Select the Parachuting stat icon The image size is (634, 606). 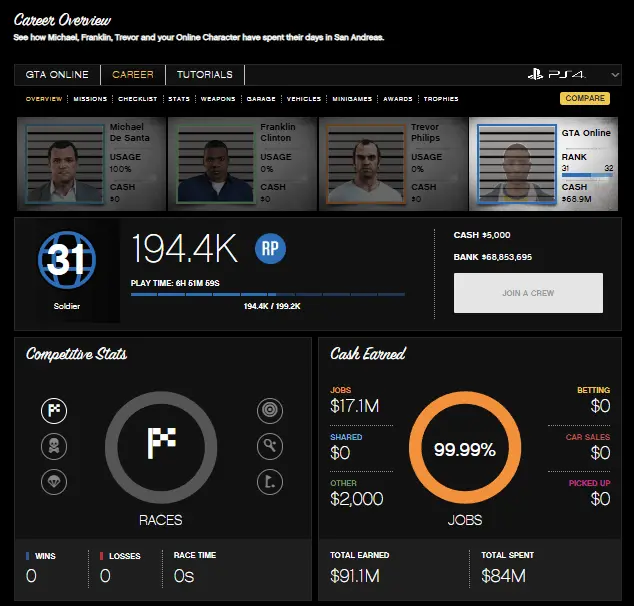(54, 482)
